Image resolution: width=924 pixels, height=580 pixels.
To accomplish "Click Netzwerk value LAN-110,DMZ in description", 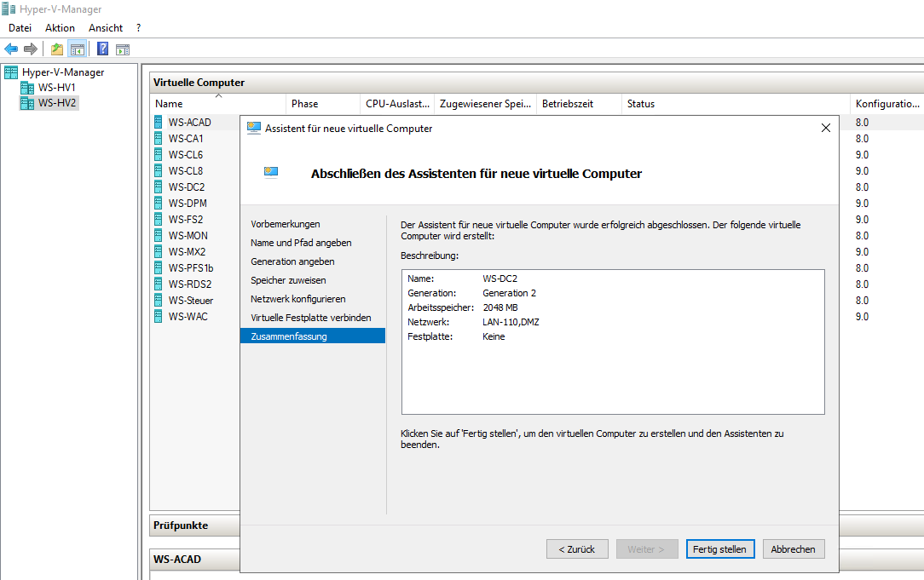I will click(x=511, y=322).
